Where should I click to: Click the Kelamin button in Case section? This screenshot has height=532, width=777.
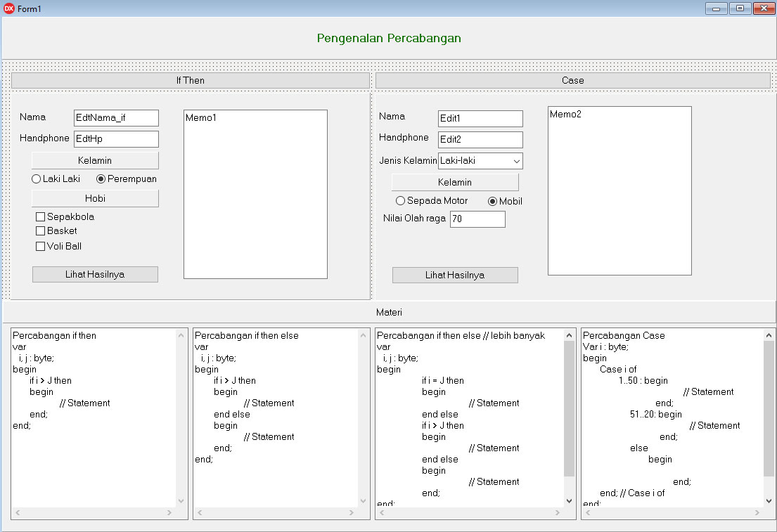coord(455,182)
